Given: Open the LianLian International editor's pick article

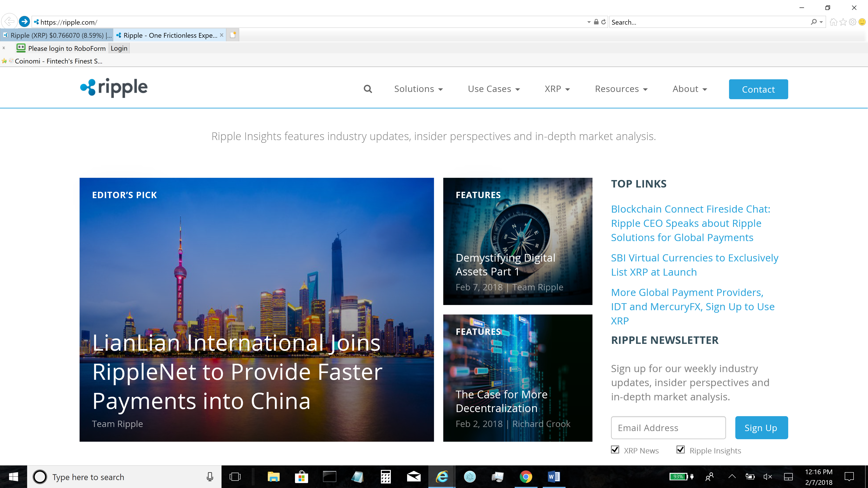Looking at the screenshot, I should tap(256, 310).
